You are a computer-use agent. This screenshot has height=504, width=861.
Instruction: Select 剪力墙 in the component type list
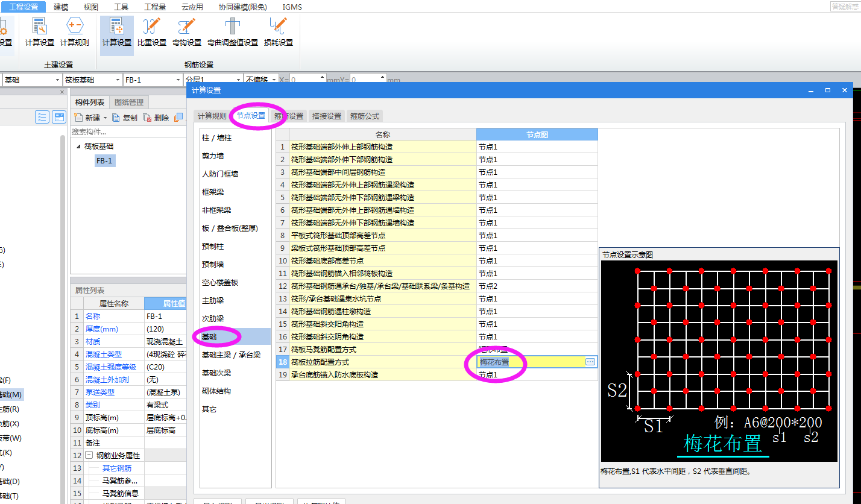tap(235, 156)
